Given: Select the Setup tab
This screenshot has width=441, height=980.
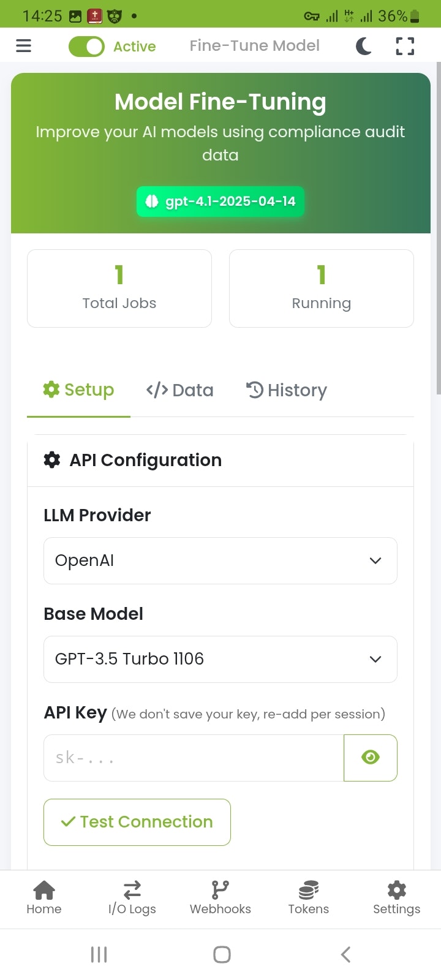Looking at the screenshot, I should point(78,390).
